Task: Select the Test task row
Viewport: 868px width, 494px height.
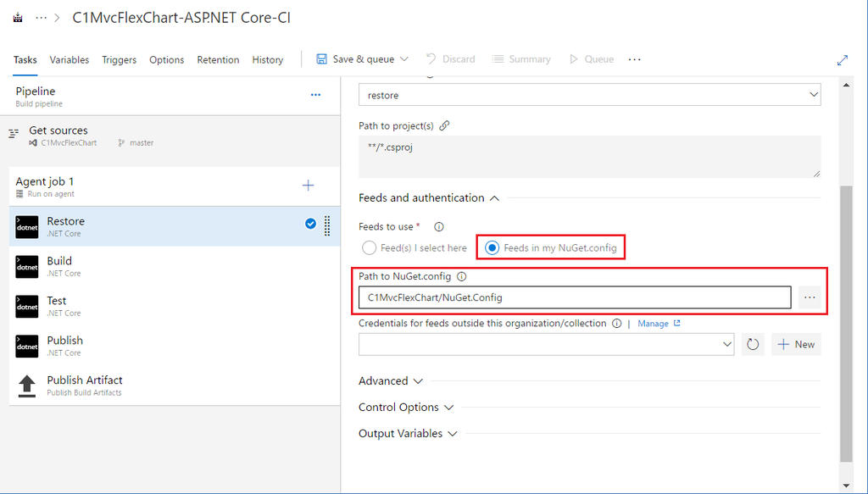Action: [175, 306]
